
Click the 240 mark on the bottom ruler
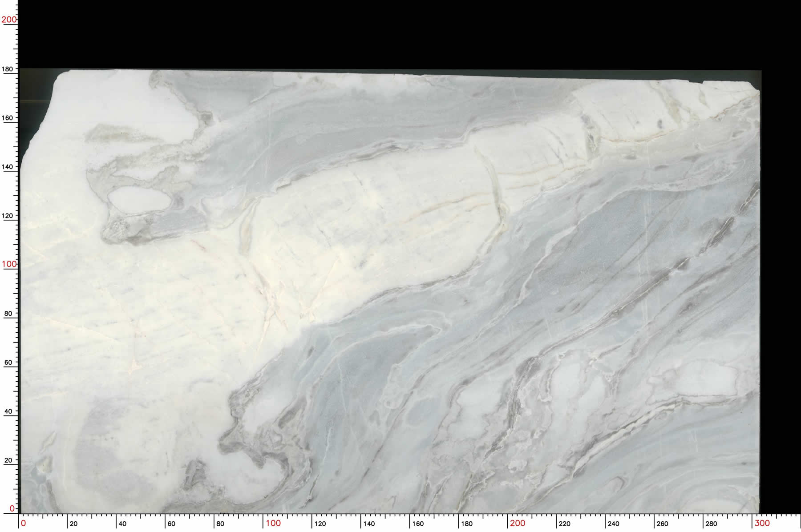tap(613, 524)
